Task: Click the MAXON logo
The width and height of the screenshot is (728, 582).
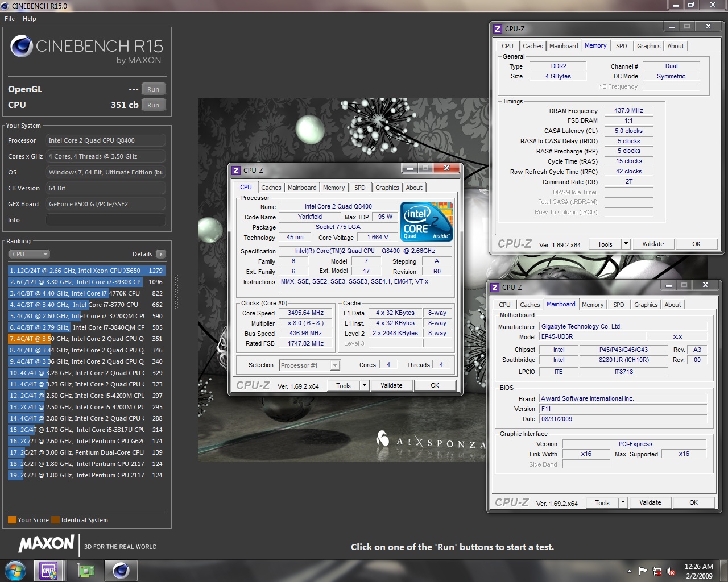Action: click(47, 544)
